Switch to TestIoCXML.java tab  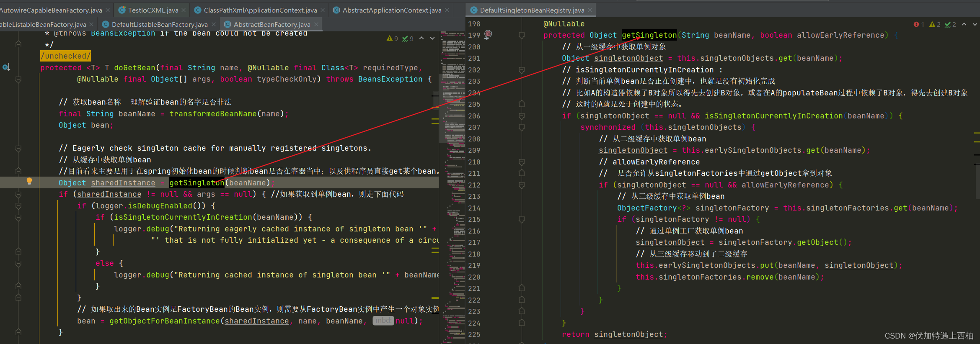click(153, 10)
